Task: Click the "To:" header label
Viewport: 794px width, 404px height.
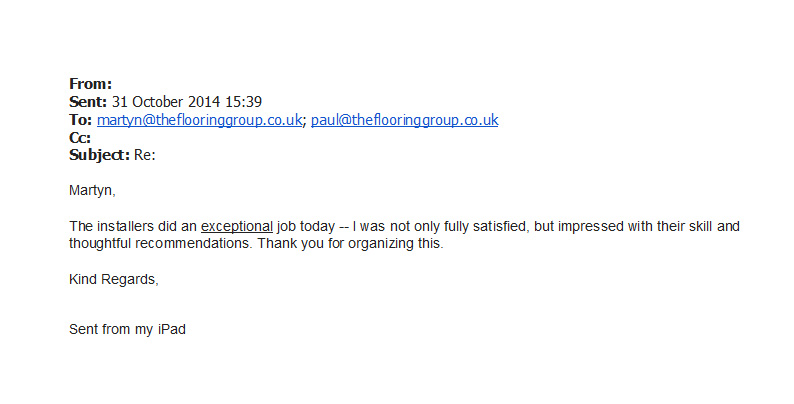Action: point(80,120)
